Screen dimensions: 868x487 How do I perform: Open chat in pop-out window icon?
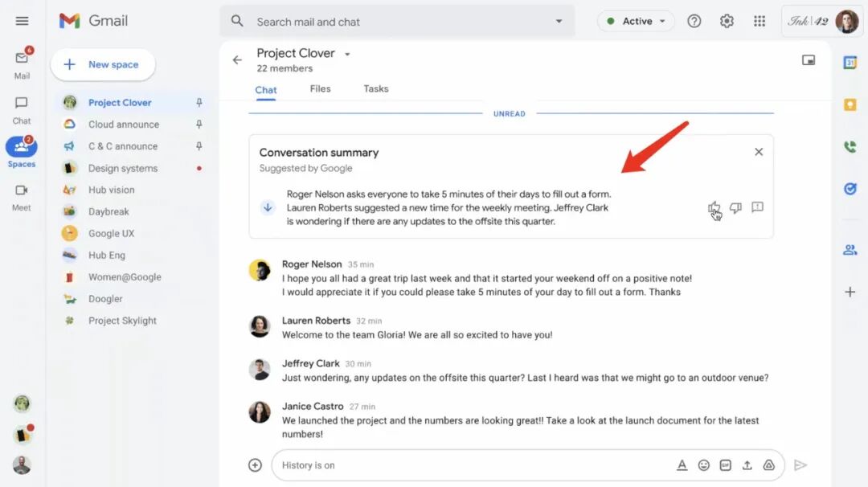click(x=809, y=59)
